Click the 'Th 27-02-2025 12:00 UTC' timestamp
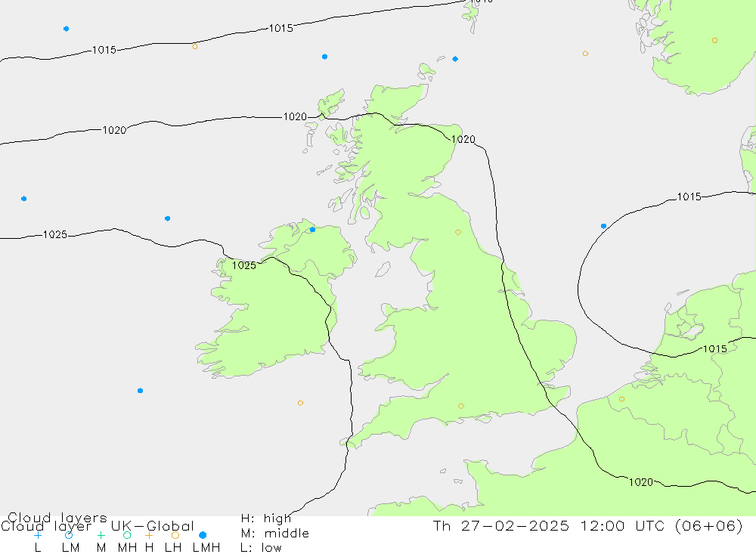Screen dimensions: 756x554 click(x=550, y=525)
